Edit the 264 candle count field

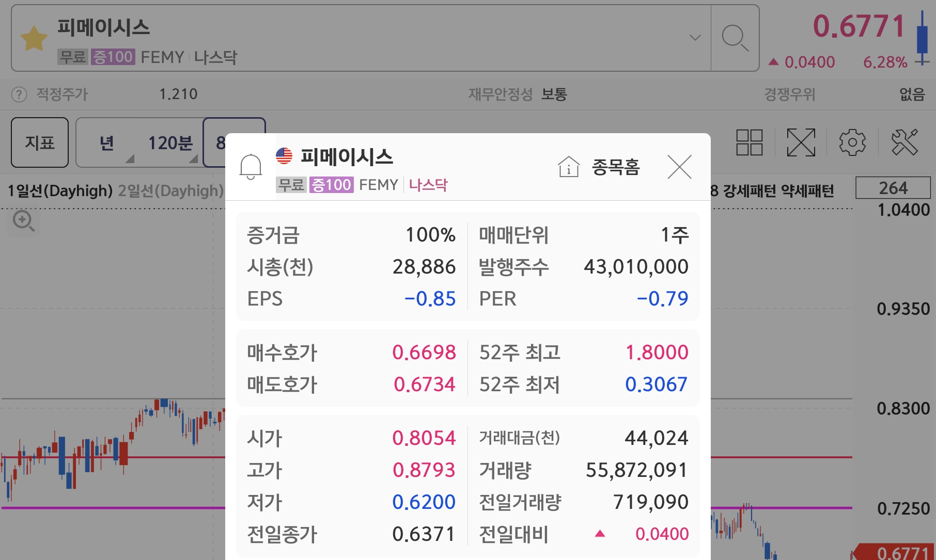coord(893,188)
